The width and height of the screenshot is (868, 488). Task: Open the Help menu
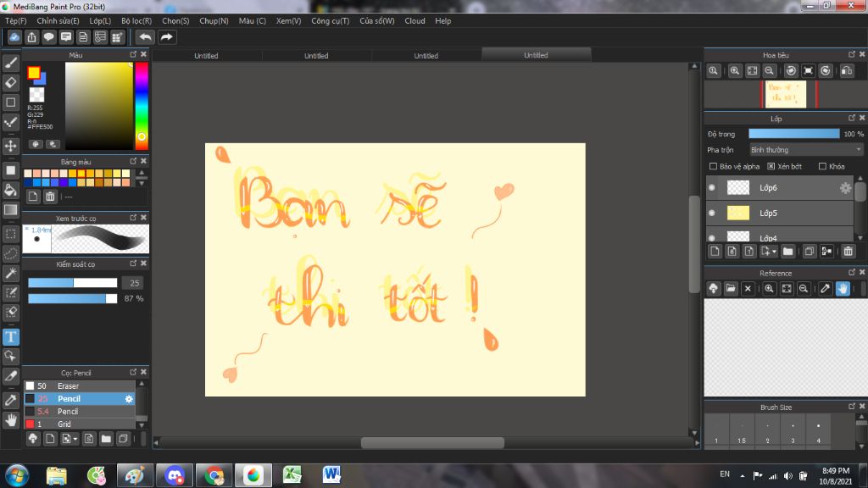click(x=442, y=21)
